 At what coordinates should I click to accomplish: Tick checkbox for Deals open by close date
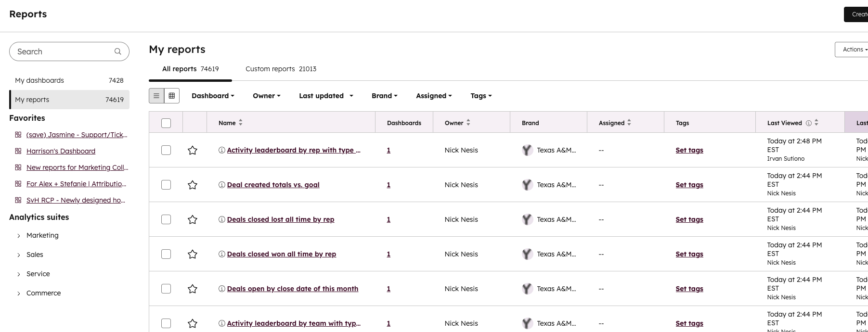[166, 289]
